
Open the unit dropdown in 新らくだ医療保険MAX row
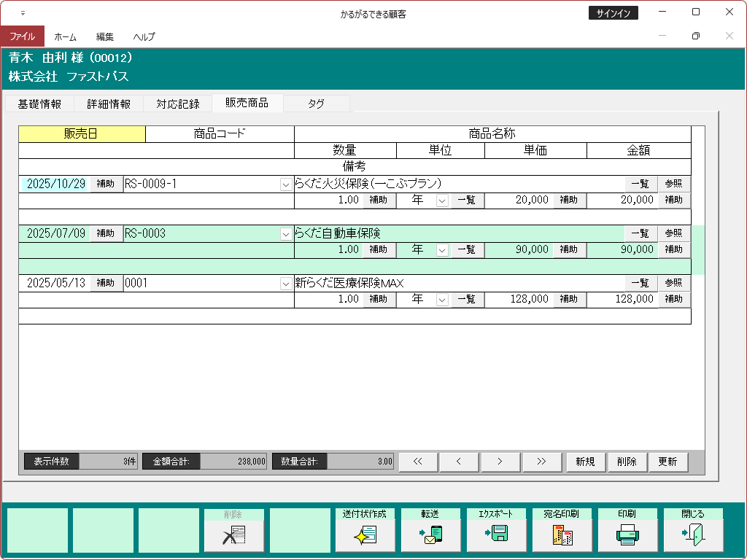441,300
